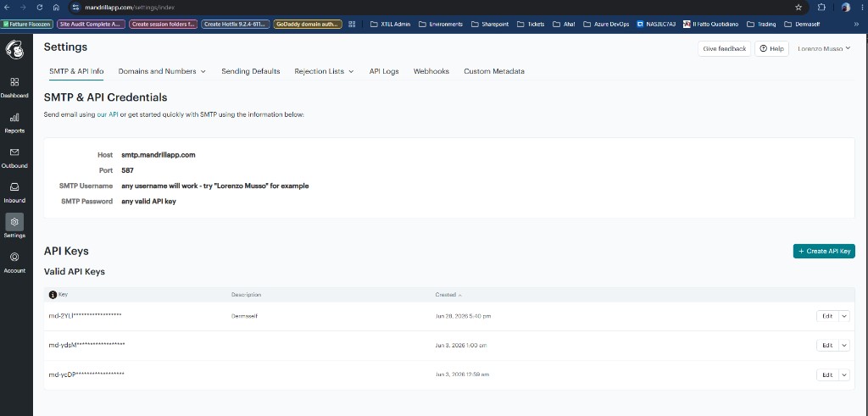
Task: Click the browser address bar URL
Action: (x=131, y=7)
